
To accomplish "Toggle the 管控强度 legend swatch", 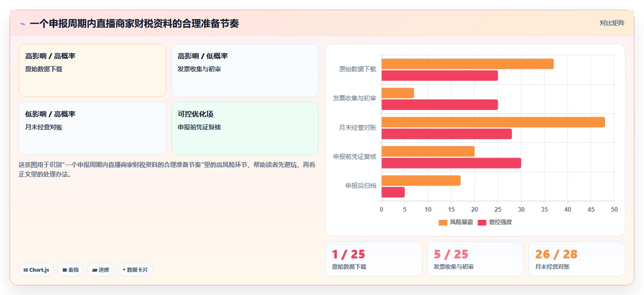I will [482, 222].
